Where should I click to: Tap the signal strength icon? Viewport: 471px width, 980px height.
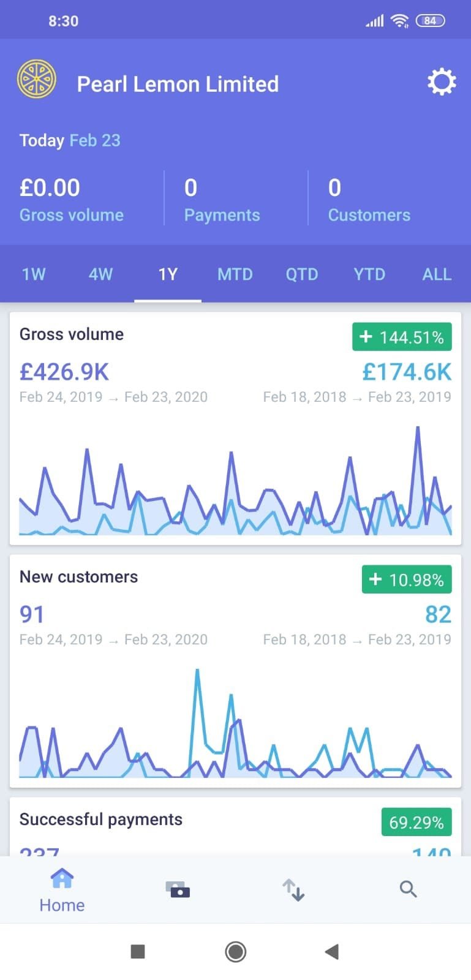coord(375,21)
